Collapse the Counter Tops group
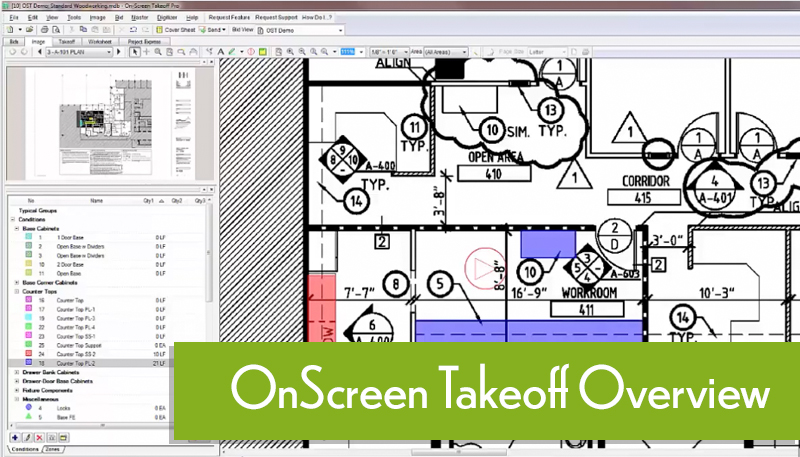 click(17, 291)
